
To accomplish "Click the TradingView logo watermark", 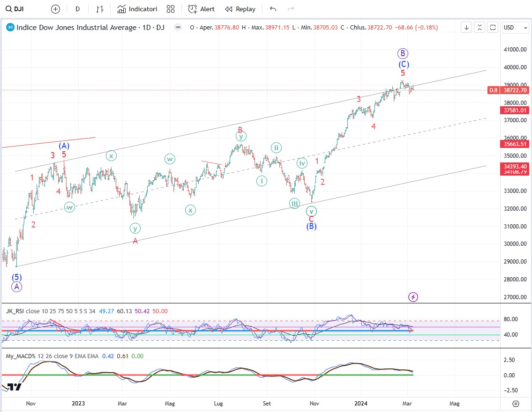I will click(14, 387).
